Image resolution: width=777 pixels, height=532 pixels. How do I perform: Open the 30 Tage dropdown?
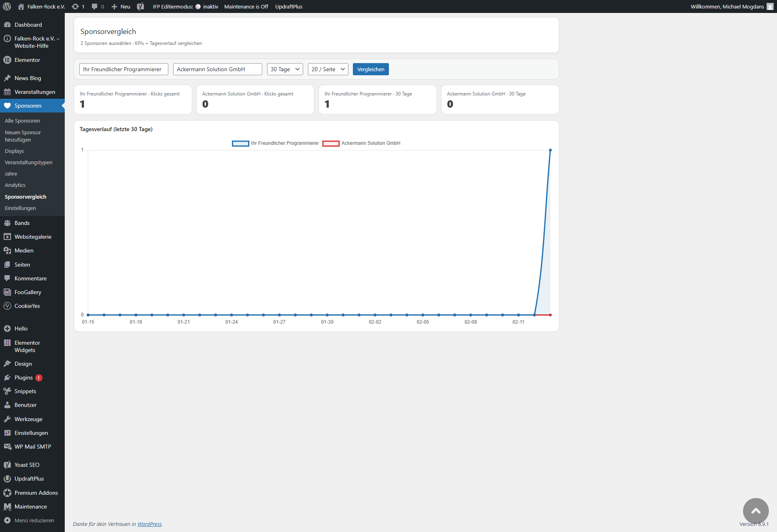click(285, 69)
